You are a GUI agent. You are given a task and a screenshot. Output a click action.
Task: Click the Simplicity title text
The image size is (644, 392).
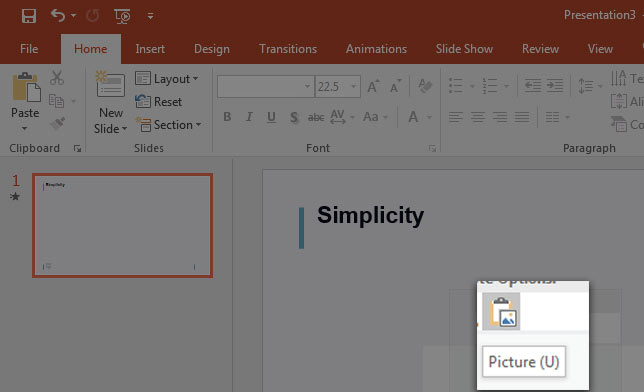click(x=370, y=216)
